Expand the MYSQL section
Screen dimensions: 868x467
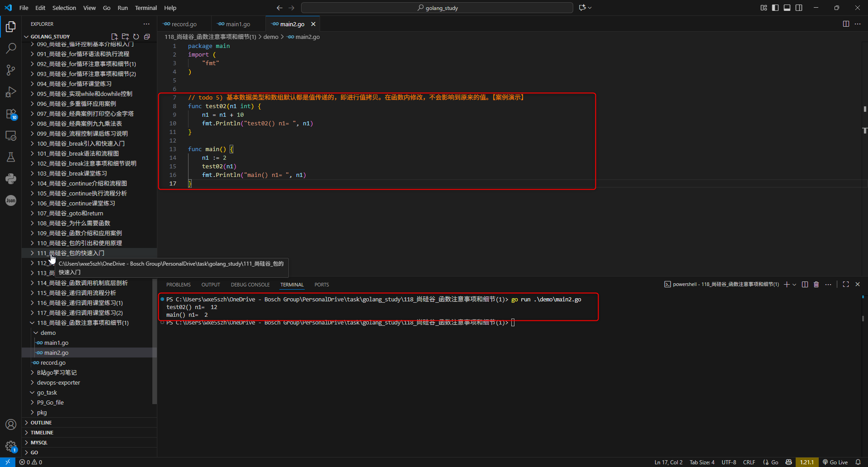90,443
